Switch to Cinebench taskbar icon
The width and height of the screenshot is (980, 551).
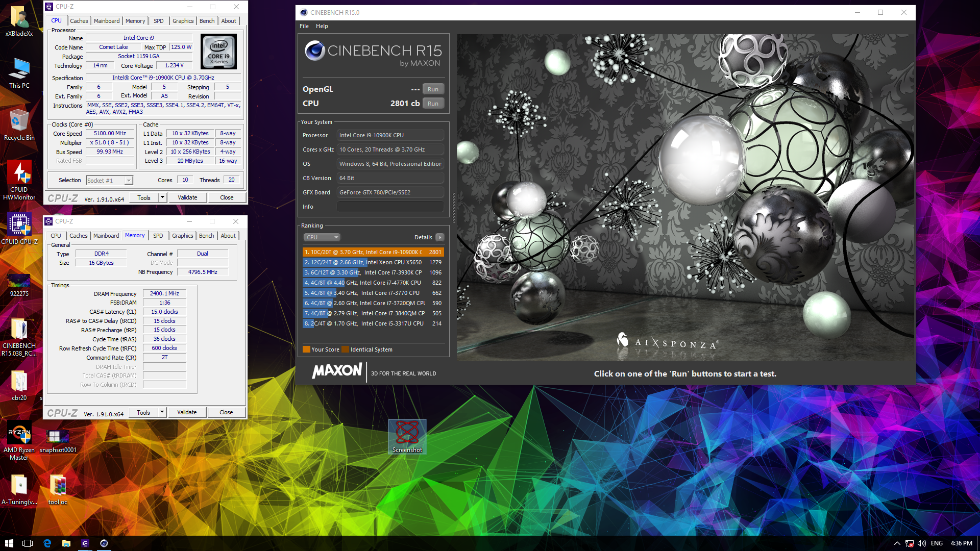104,543
